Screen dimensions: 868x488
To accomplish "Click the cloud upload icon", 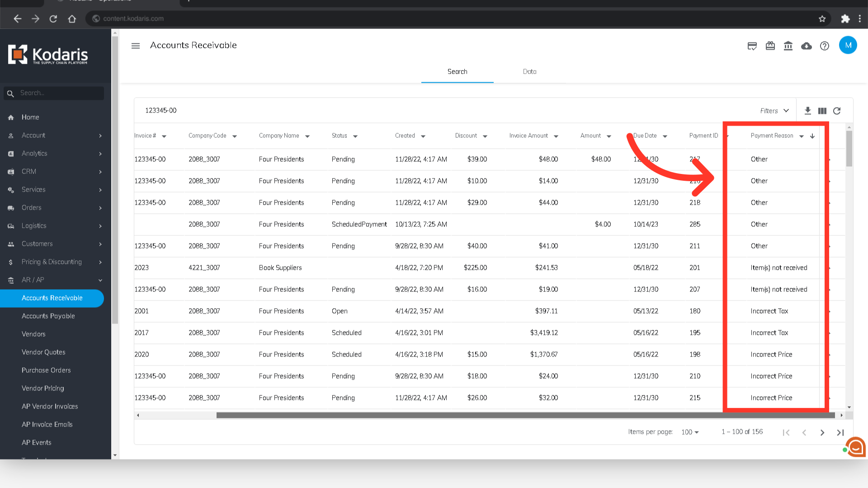I will point(806,46).
